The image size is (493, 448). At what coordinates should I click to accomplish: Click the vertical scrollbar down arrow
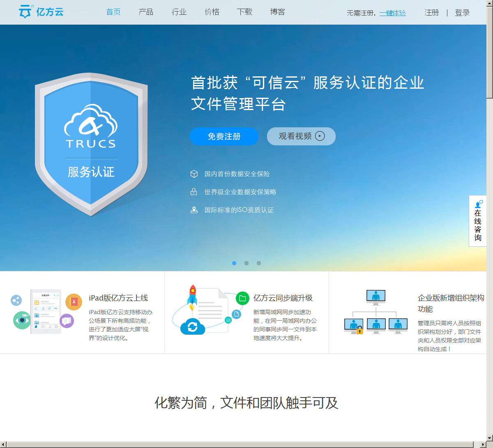(490, 438)
